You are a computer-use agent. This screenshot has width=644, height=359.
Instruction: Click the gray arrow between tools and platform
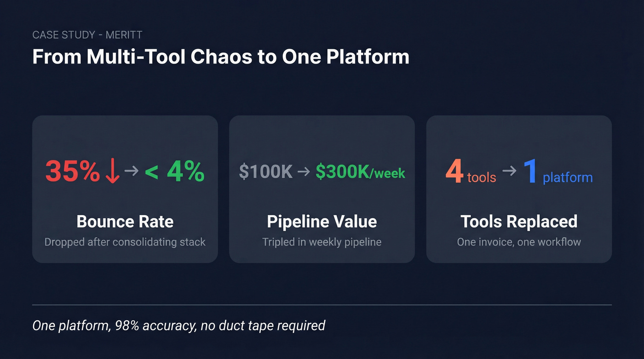point(509,171)
